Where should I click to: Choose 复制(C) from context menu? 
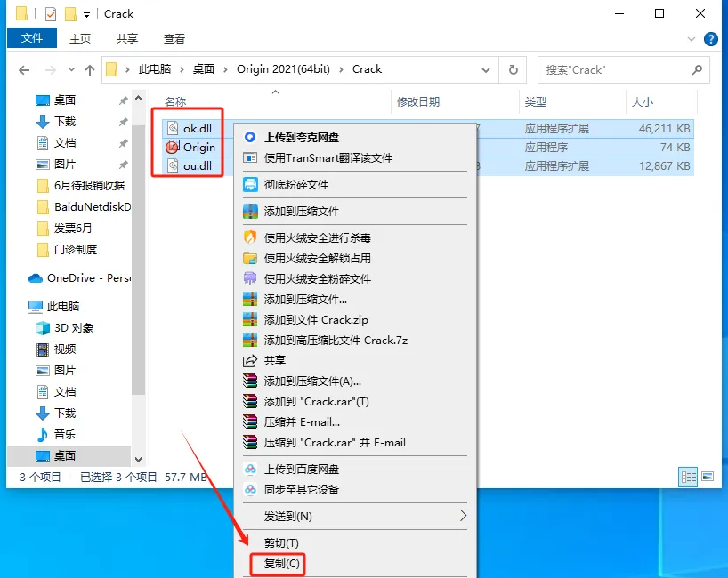point(282,564)
